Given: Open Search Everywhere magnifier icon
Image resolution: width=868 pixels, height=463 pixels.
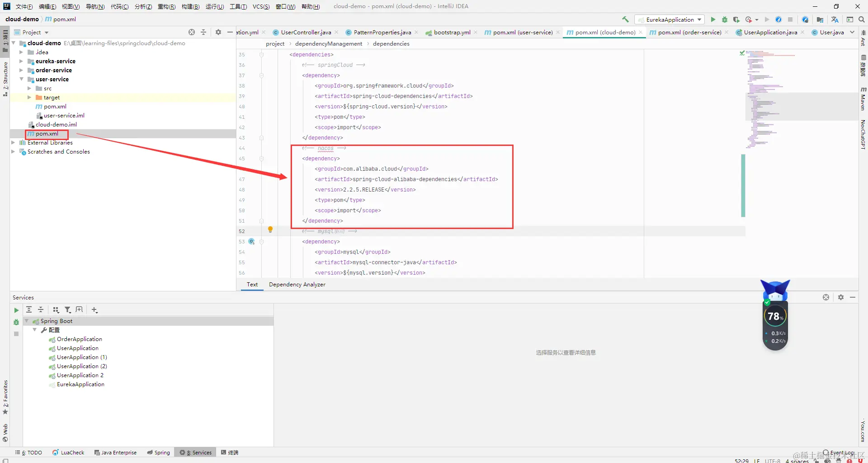Looking at the screenshot, I should pos(862,19).
